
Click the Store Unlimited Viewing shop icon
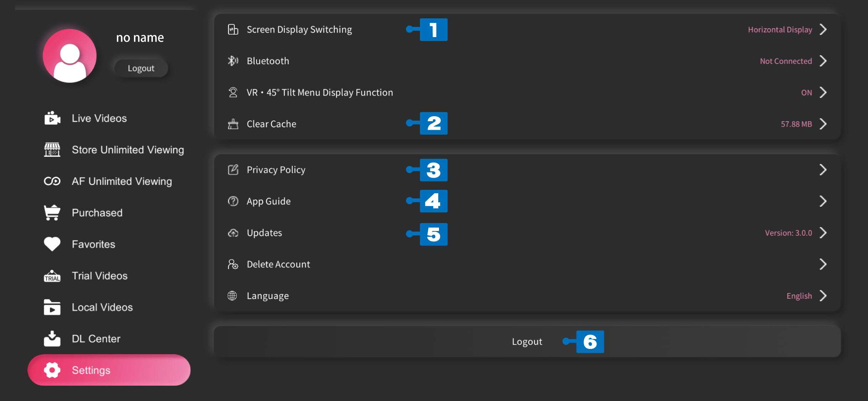pyautogui.click(x=52, y=150)
